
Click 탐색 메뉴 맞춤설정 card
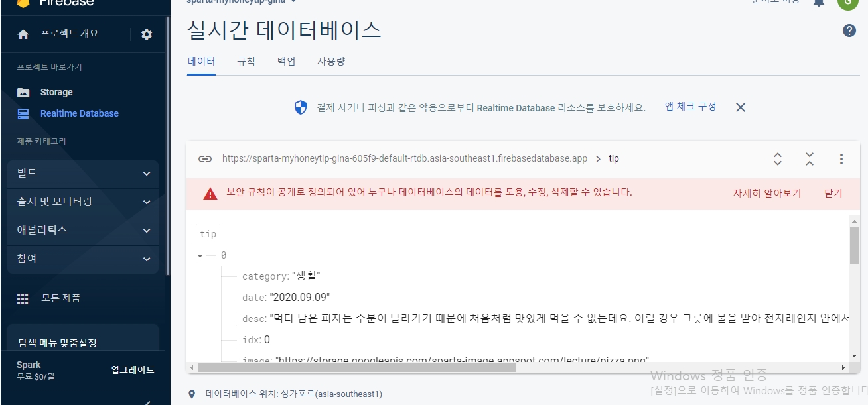[83, 338]
